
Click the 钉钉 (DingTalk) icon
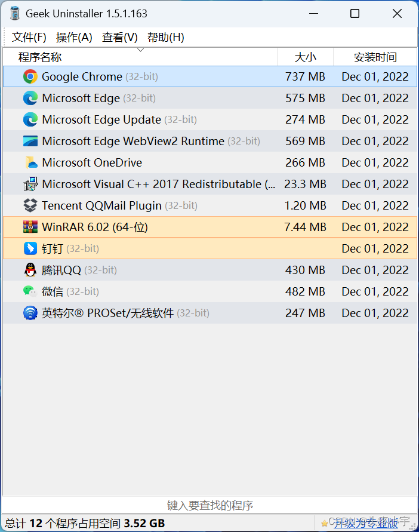[30, 248]
